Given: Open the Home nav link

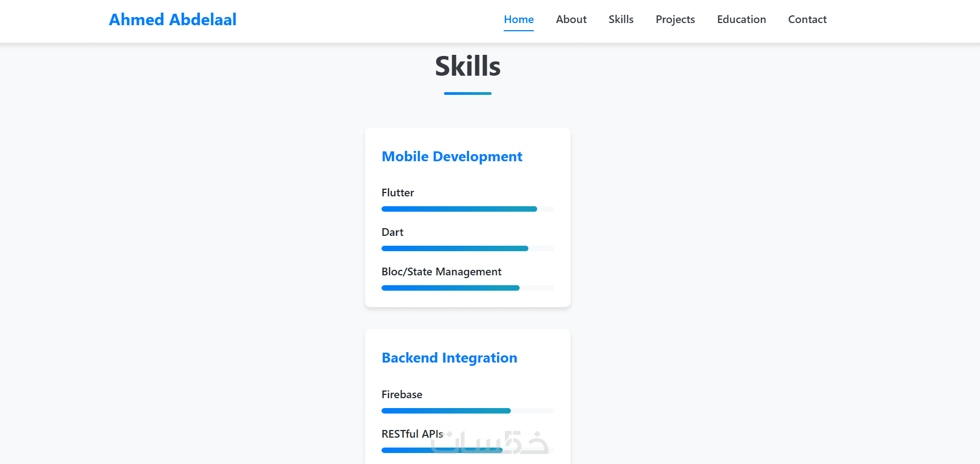Looking at the screenshot, I should tap(519, 19).
